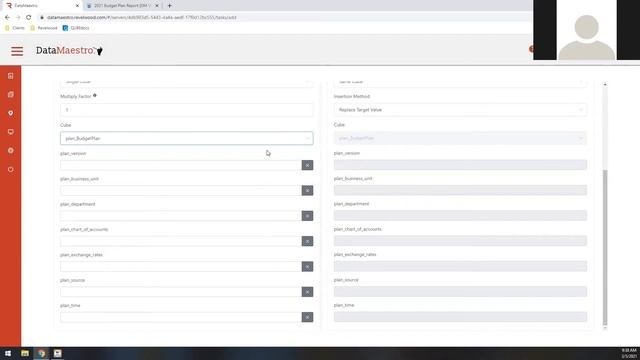
Task: Close the 2021 Budget Plan Report tab
Action: coord(157,6)
